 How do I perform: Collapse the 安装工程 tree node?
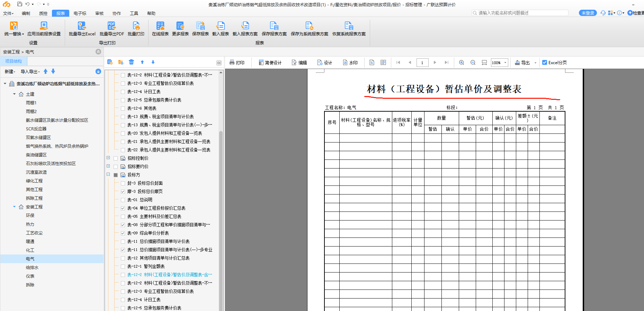[x=14, y=207]
